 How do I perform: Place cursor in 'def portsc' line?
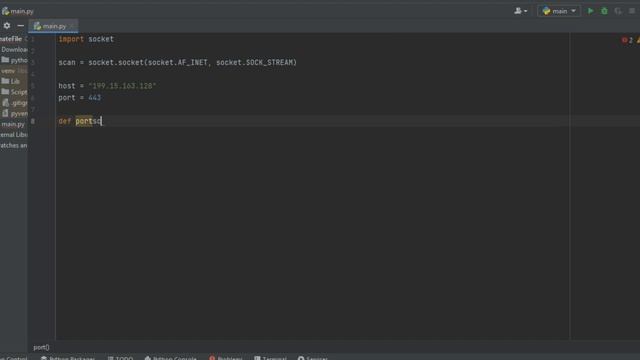tap(80, 121)
